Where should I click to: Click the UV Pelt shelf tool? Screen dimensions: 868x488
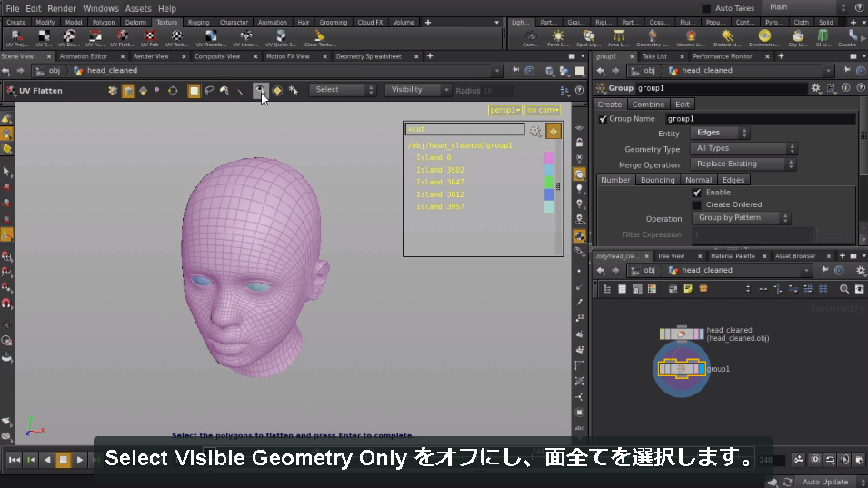click(x=149, y=37)
